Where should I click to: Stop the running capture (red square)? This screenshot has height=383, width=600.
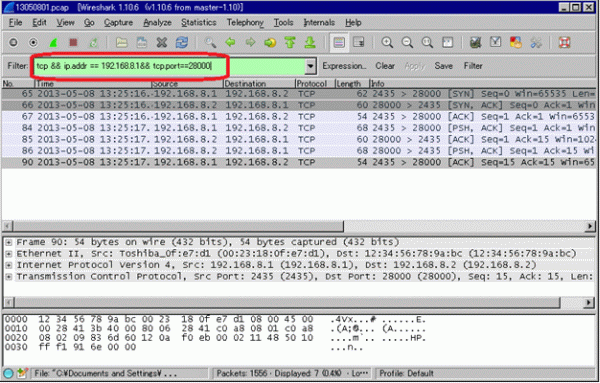click(73, 42)
